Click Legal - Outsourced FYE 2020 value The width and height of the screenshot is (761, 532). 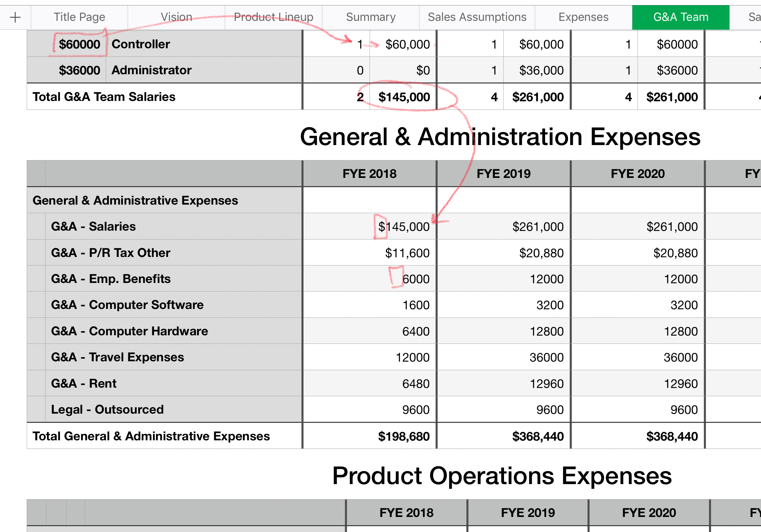pyautogui.click(x=683, y=410)
